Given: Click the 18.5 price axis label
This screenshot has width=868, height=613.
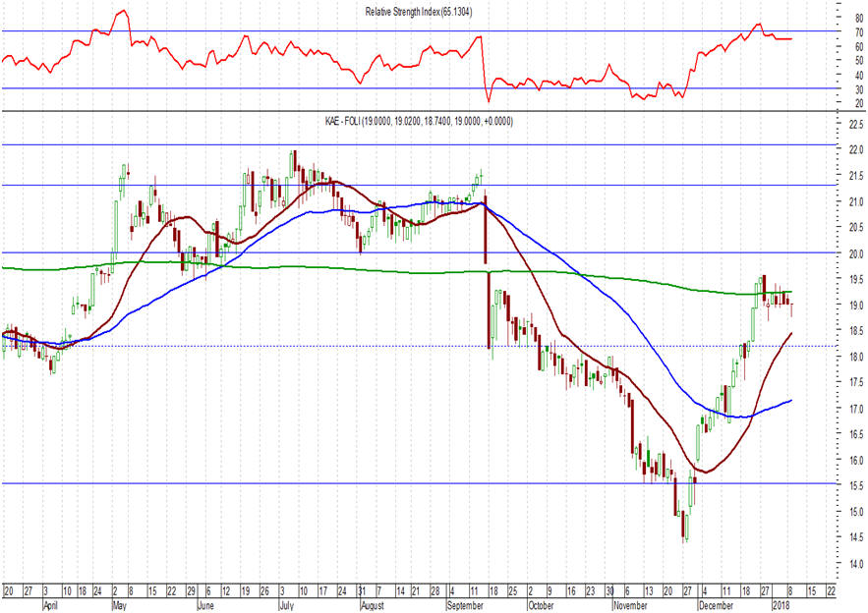Looking at the screenshot, I should click(857, 331).
